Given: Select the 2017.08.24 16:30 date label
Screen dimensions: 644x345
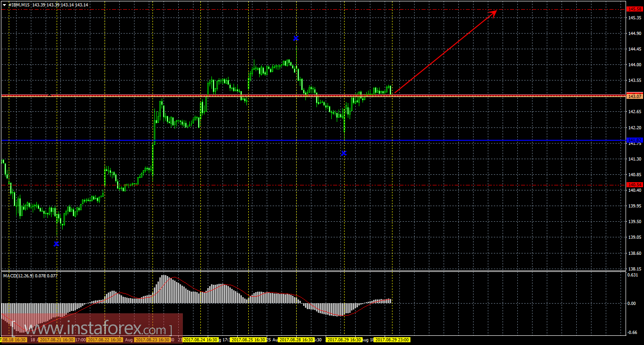Looking at the screenshot, I should 200,340.
